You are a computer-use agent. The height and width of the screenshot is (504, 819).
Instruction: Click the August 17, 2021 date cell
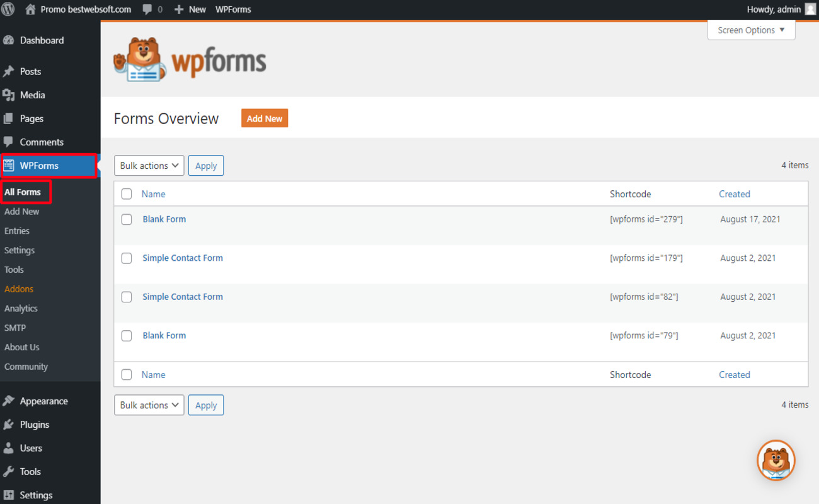tap(750, 219)
